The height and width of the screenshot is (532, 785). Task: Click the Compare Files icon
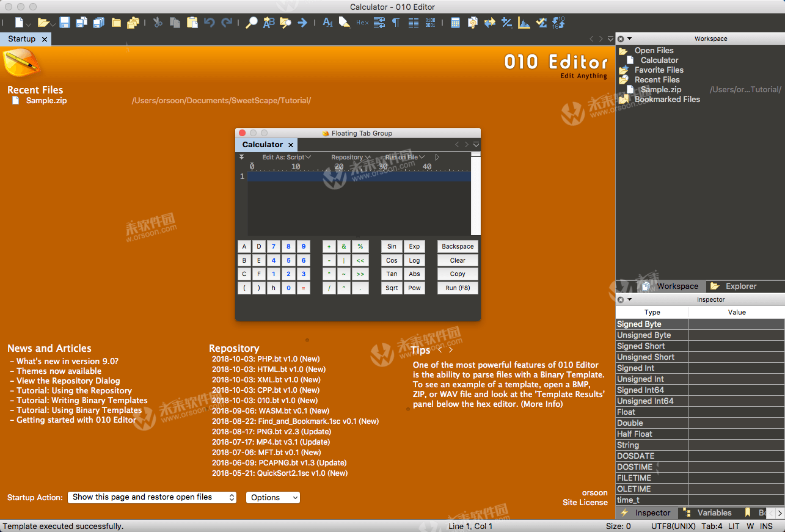[x=472, y=23]
